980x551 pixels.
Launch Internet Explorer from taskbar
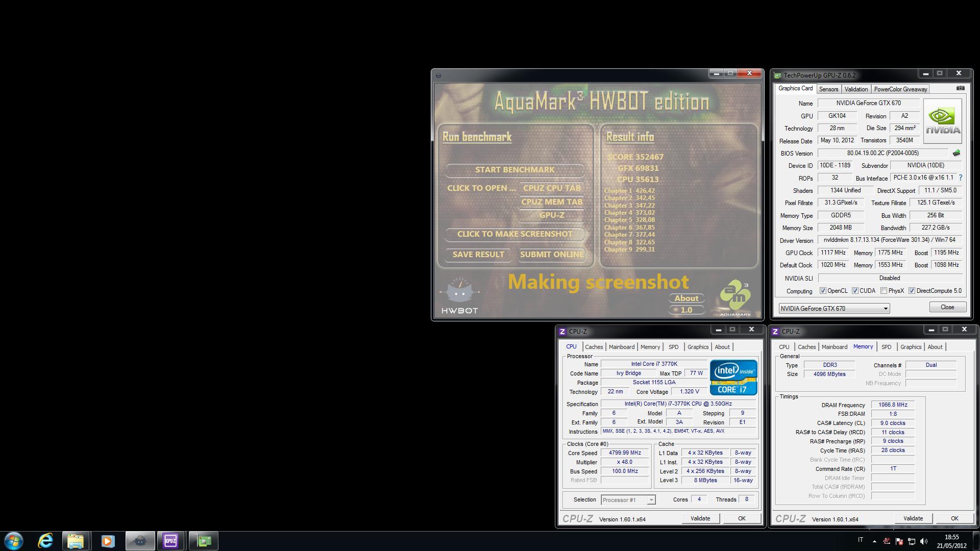click(45, 541)
